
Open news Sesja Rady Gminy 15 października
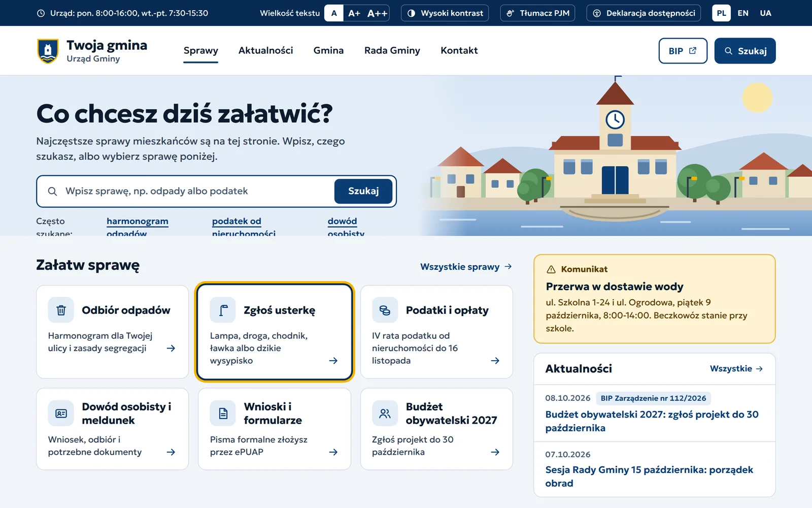pos(649,477)
